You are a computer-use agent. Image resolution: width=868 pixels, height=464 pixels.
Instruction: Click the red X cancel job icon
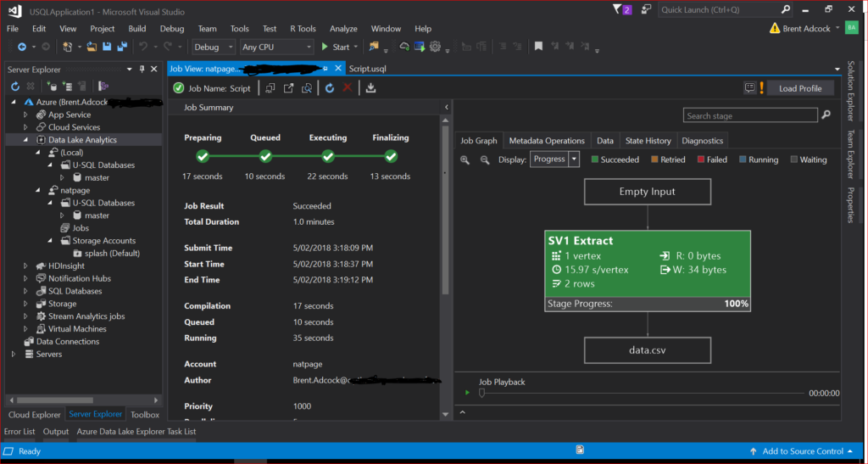coord(347,88)
